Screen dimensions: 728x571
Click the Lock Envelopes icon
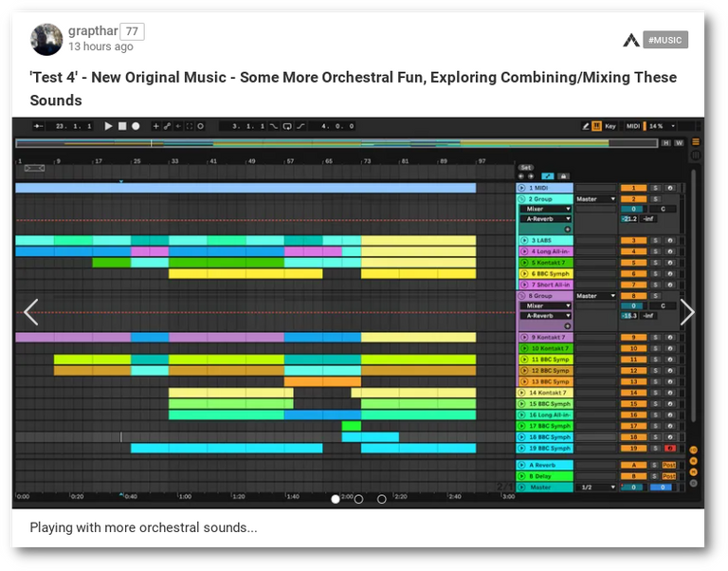563,176
